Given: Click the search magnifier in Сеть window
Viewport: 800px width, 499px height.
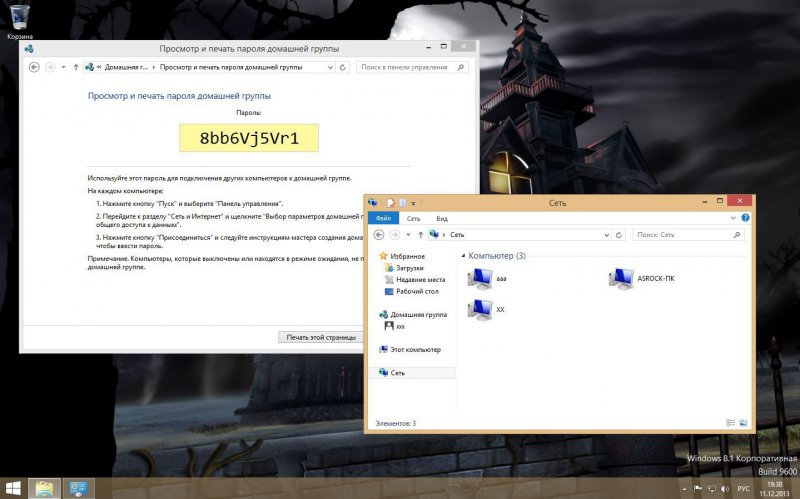Looking at the screenshot, I should click(x=737, y=235).
